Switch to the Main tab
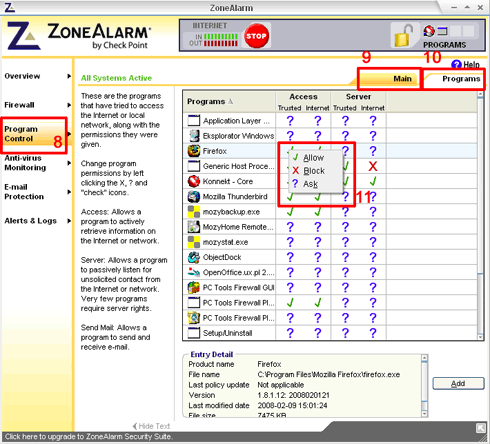The image size is (490, 444). click(389, 79)
